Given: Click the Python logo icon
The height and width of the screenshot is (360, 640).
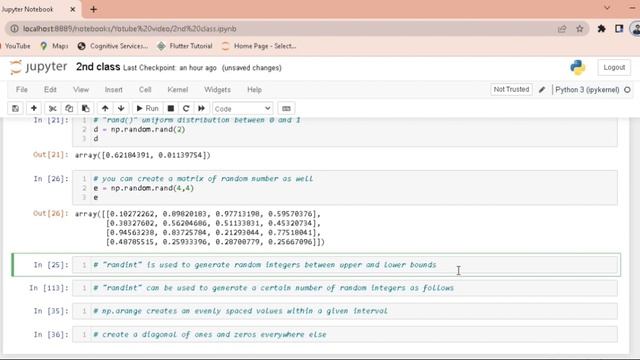Looking at the screenshot, I should click(x=578, y=67).
